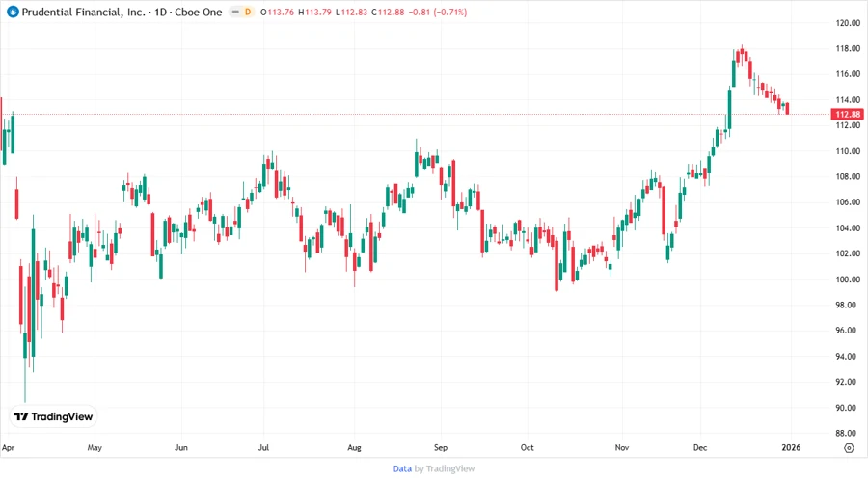Click the Dec label on time axis
The height and width of the screenshot is (480, 868).
click(x=700, y=447)
